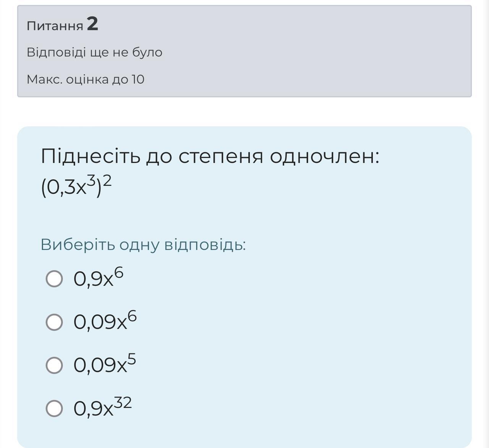Image resolution: width=489 pixels, height=448 pixels.
Task: Click the 'Виберіть одну відповідь:' prompt
Action: [143, 245]
